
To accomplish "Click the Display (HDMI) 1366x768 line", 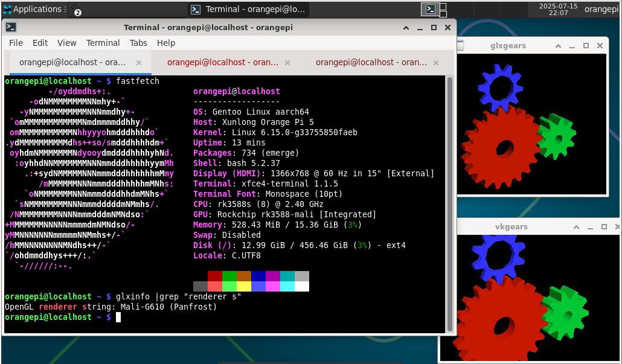I will point(313,174).
